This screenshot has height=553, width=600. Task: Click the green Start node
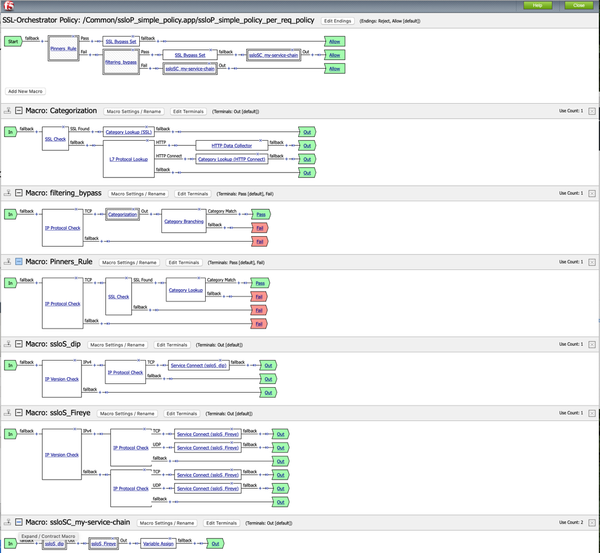13,41
